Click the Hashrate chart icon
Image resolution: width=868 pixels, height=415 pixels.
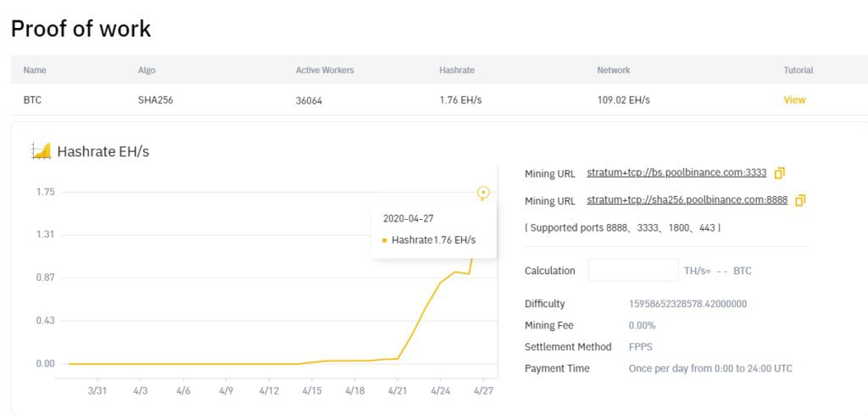[41, 151]
